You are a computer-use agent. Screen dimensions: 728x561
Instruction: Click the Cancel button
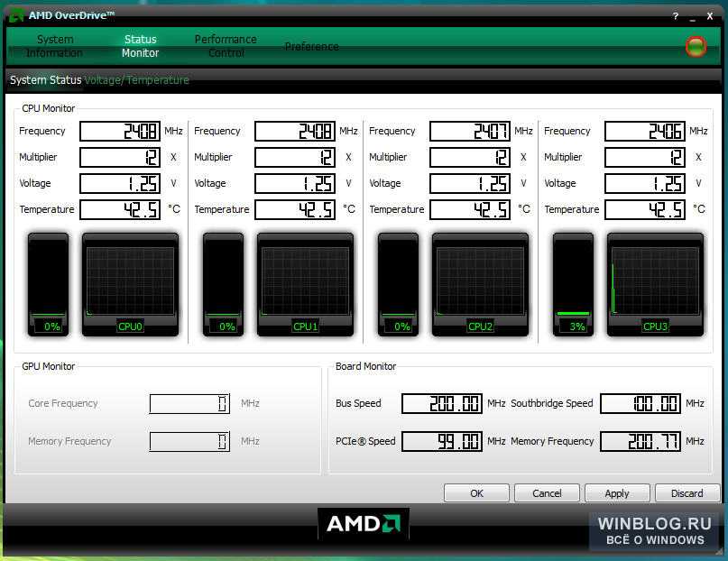coord(547,493)
